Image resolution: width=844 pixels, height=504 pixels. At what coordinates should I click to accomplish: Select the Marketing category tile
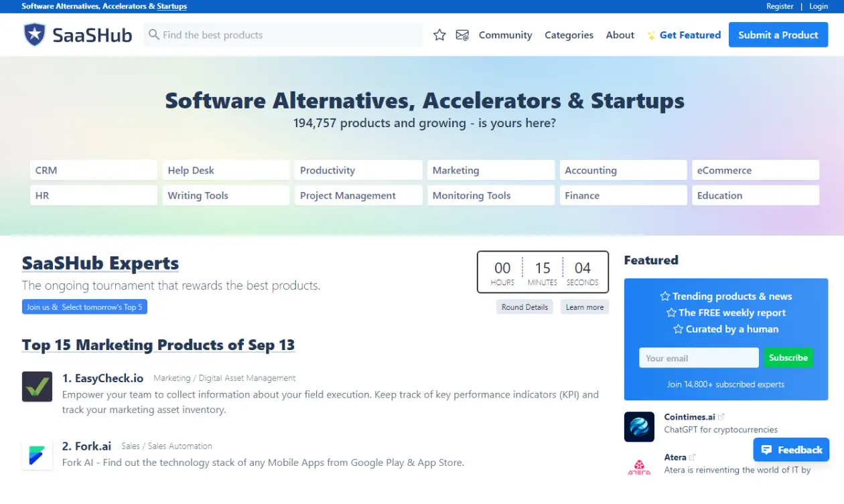click(491, 170)
